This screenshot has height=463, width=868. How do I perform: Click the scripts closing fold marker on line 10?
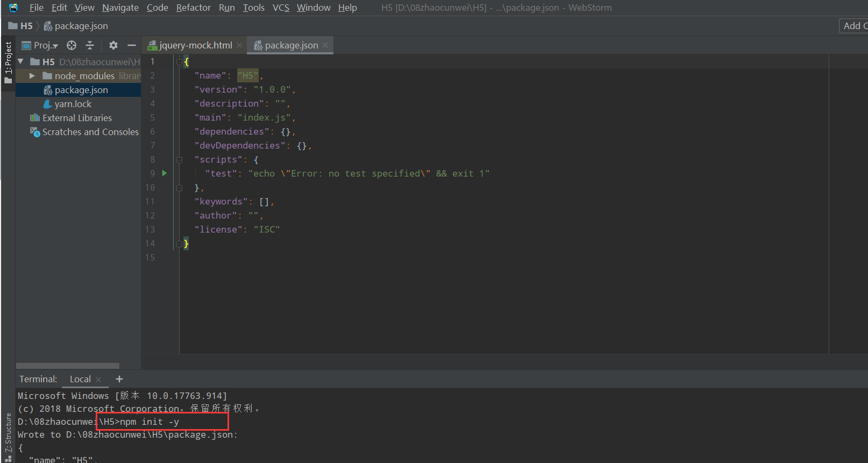pyautogui.click(x=179, y=188)
